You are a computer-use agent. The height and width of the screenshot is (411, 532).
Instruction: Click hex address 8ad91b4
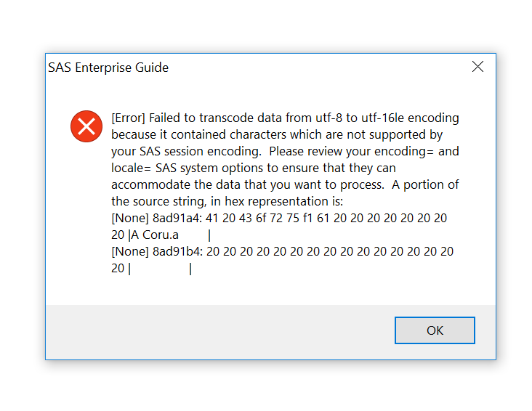[169, 252]
